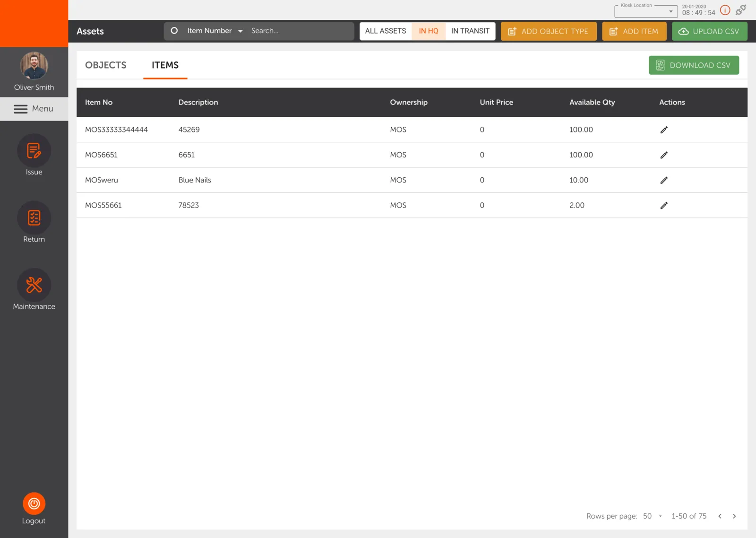Image resolution: width=756 pixels, height=538 pixels.
Task: Open the Kiosk Location dropdown
Action: [646, 11]
